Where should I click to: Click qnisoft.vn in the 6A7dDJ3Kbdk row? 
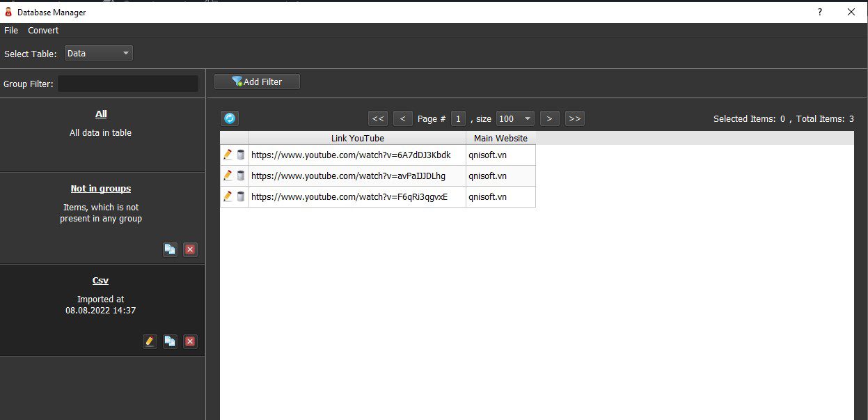[500, 155]
